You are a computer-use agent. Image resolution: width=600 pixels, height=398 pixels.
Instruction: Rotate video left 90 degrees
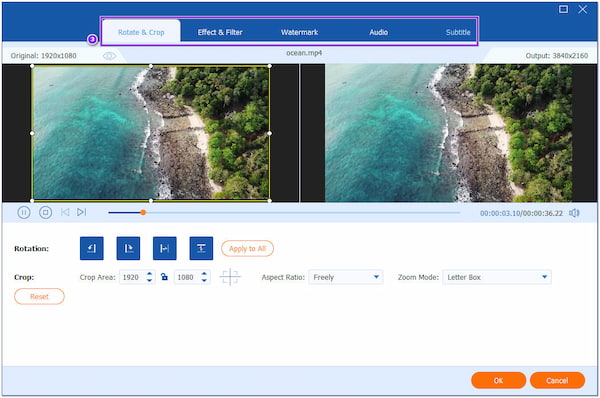coord(91,248)
